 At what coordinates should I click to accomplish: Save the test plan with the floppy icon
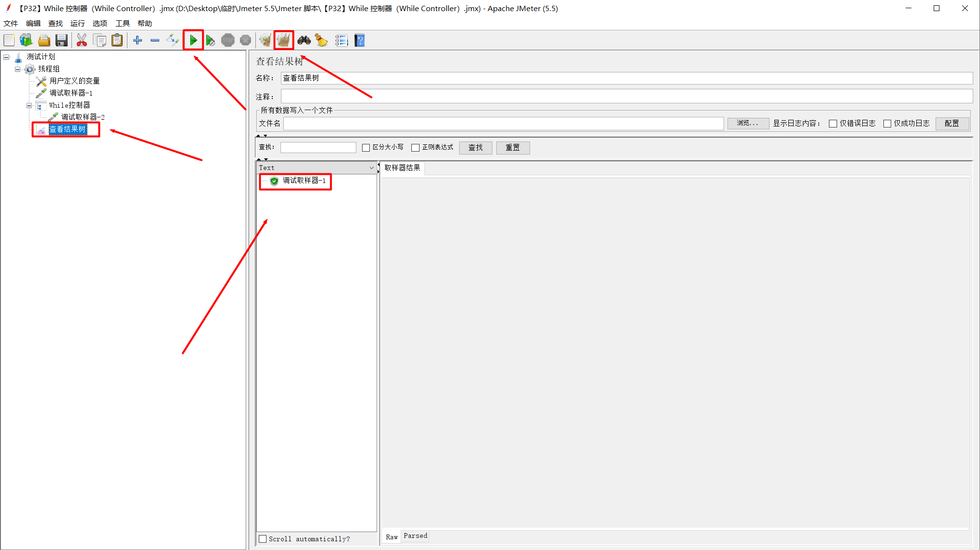tap(61, 41)
